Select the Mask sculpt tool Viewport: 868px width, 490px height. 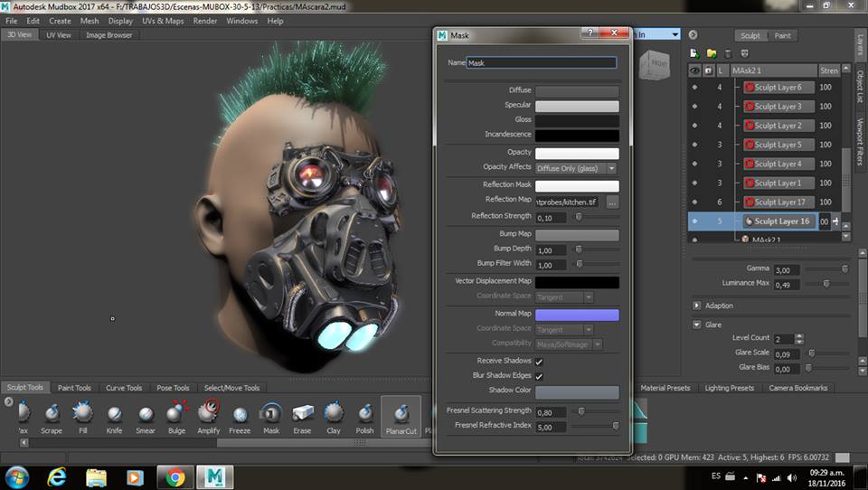click(x=271, y=418)
